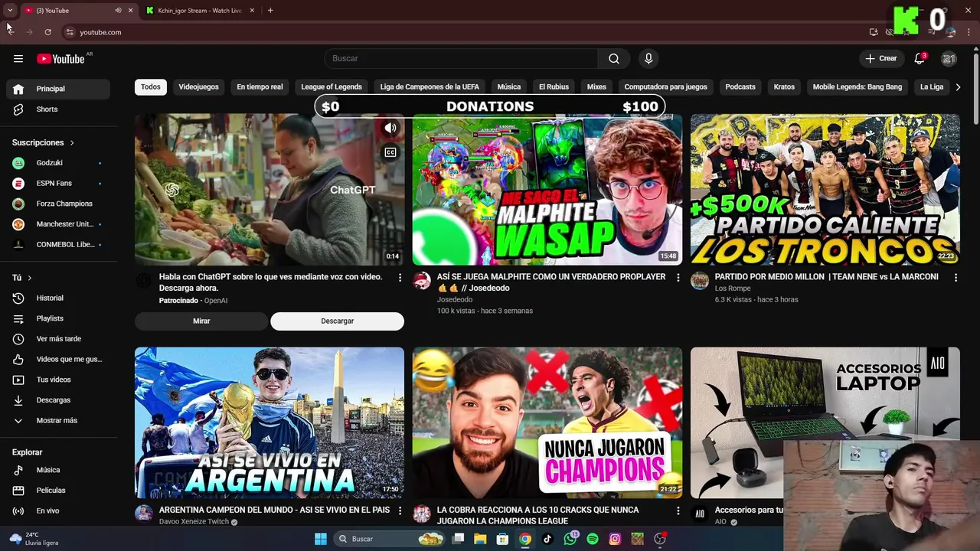Click the Crear button
The width and height of the screenshot is (980, 551).
pyautogui.click(x=881, y=59)
